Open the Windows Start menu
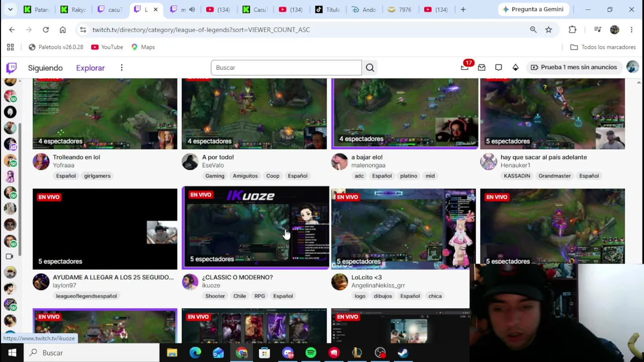The image size is (644, 362). 12,353
